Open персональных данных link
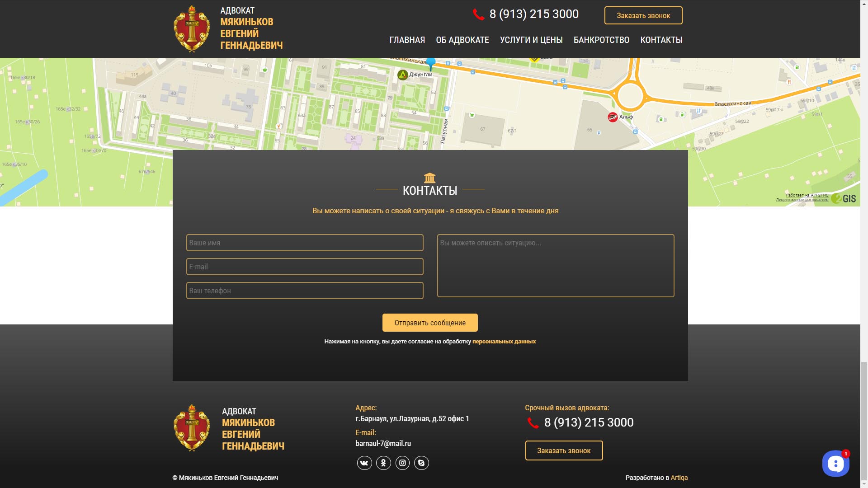Screen dimensions: 868x488 504,342
